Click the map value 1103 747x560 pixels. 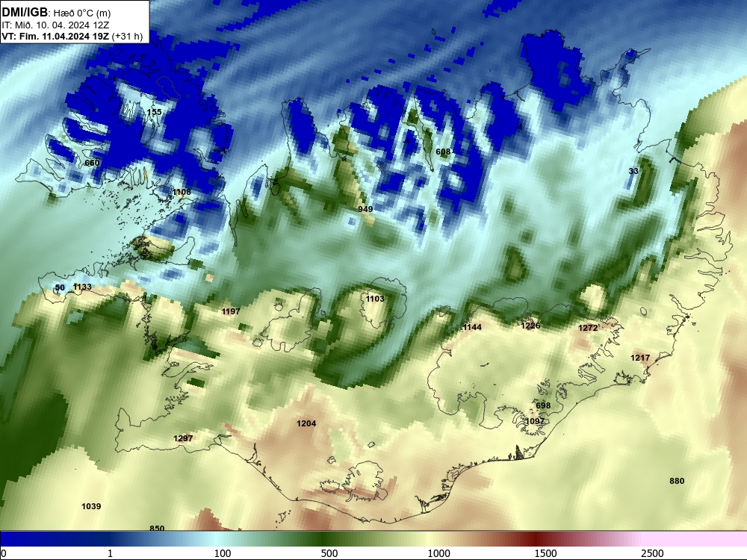coord(375,299)
